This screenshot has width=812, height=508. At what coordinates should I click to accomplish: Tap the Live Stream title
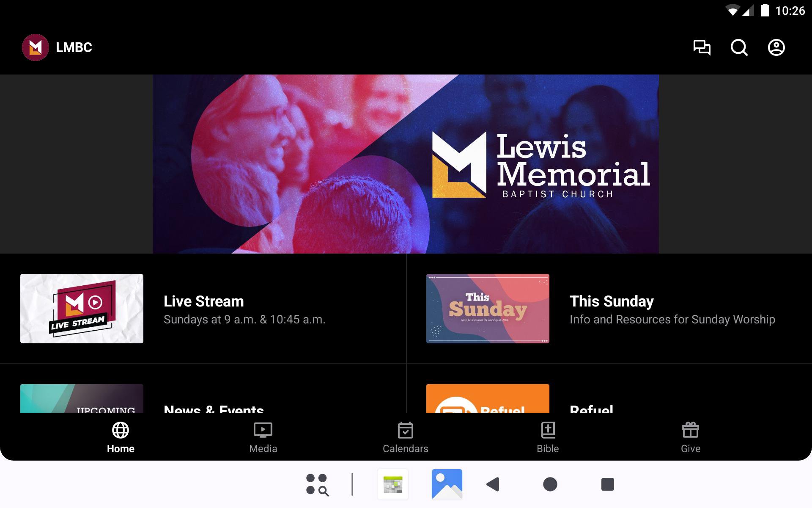pos(203,301)
